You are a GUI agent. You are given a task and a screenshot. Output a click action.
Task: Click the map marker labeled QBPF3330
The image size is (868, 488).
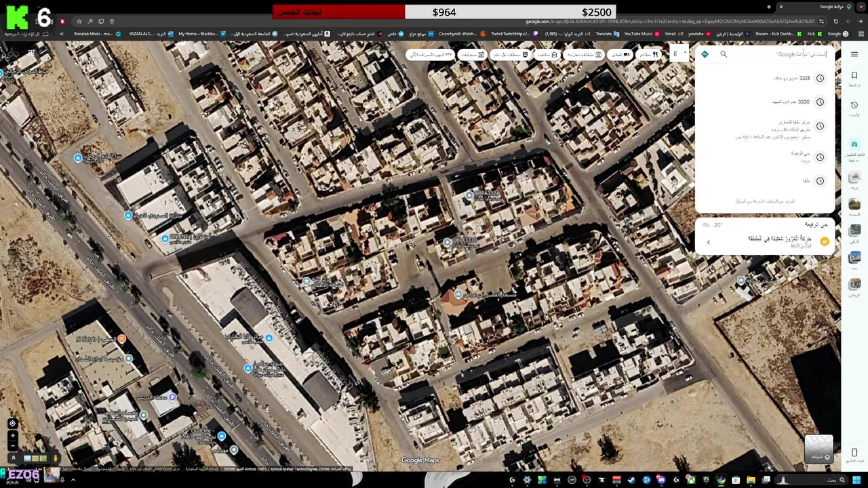447,242
